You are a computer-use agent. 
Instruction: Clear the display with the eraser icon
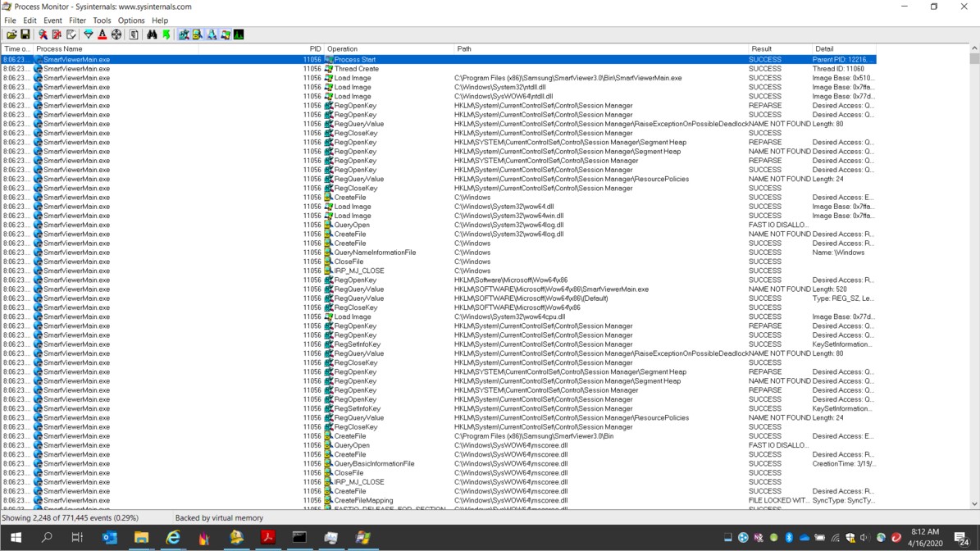(71, 35)
